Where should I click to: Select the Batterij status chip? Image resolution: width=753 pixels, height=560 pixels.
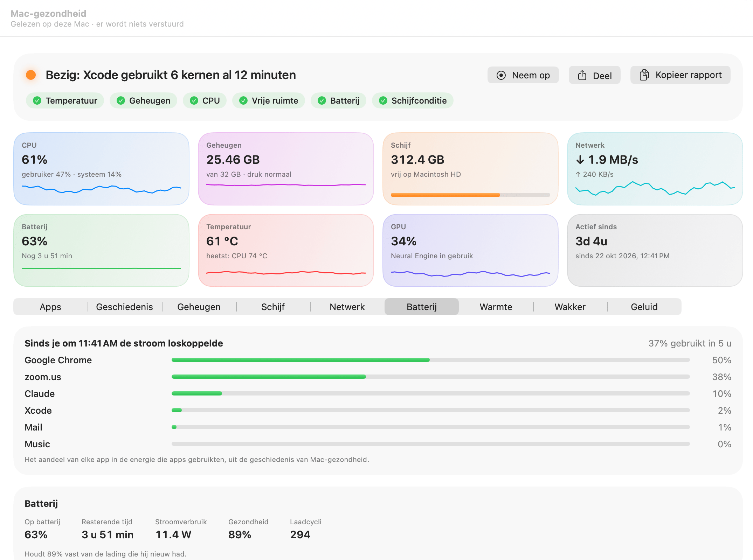338,101
